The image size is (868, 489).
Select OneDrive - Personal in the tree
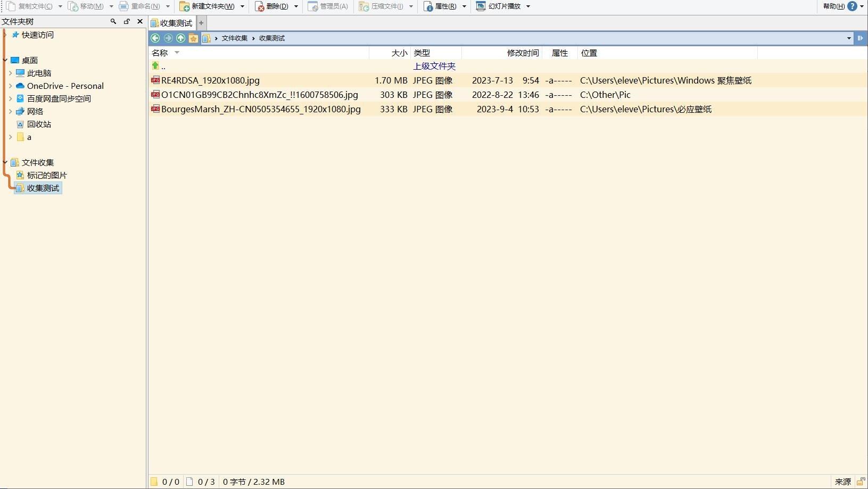click(x=65, y=86)
